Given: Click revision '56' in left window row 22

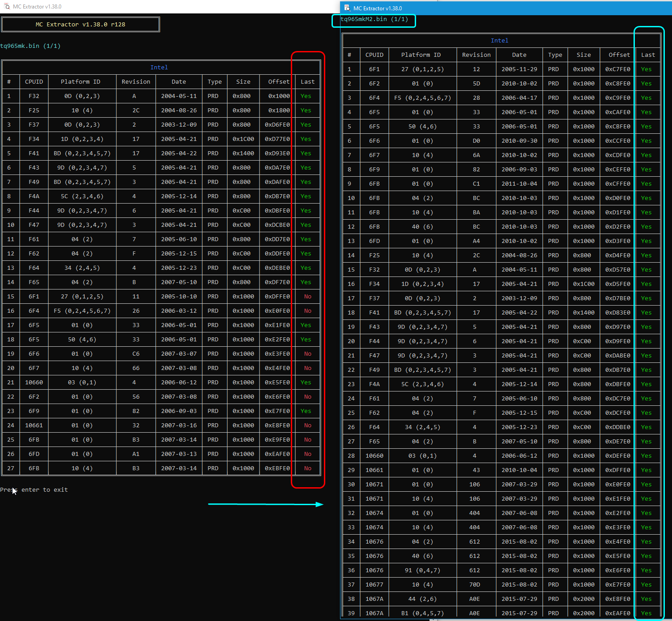Looking at the screenshot, I should [x=136, y=397].
